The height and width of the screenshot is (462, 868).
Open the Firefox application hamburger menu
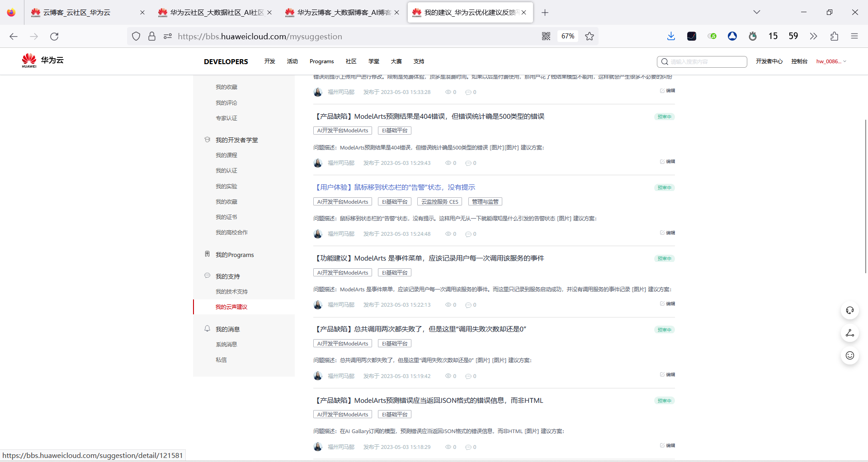click(854, 36)
